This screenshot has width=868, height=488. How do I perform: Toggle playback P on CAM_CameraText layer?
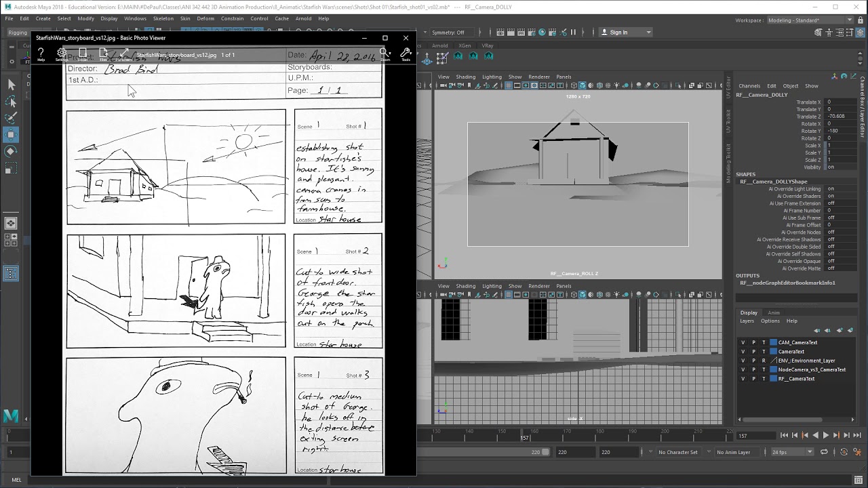coord(753,342)
